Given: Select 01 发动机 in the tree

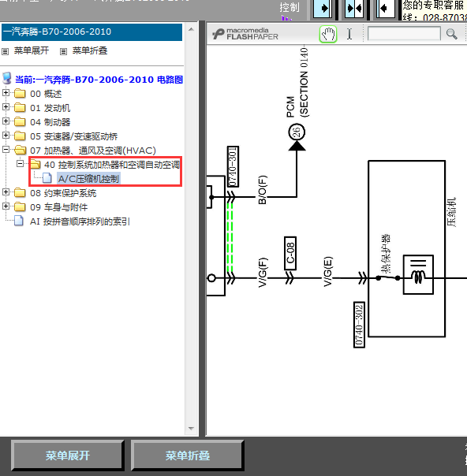Looking at the screenshot, I should pos(50,108).
